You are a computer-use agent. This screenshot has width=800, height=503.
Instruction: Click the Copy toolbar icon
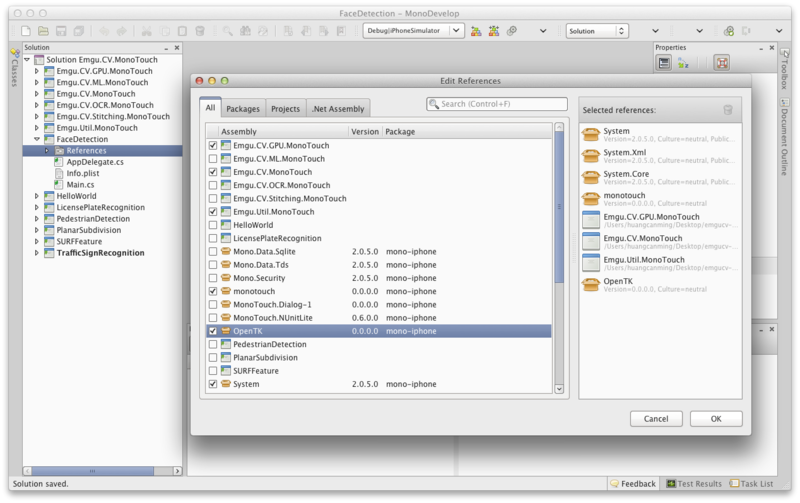pos(165,31)
